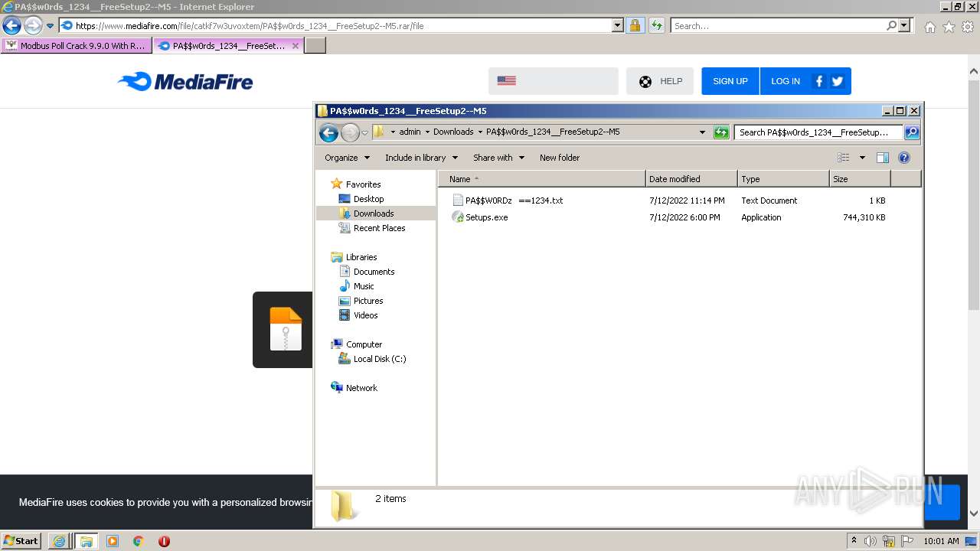Viewport: 980px width, 551px height.
Task: Open Chrome from the taskbar
Action: tap(139, 541)
